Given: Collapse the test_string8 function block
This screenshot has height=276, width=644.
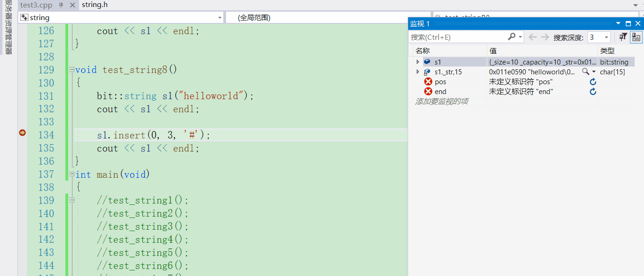Looking at the screenshot, I should click(72, 70).
